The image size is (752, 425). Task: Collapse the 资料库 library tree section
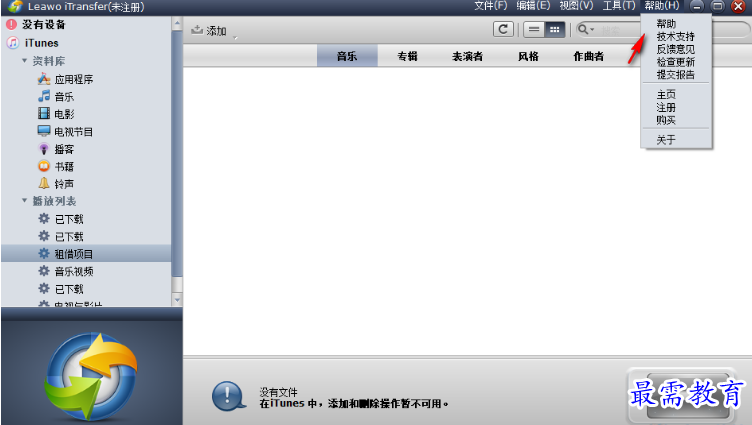coord(24,61)
